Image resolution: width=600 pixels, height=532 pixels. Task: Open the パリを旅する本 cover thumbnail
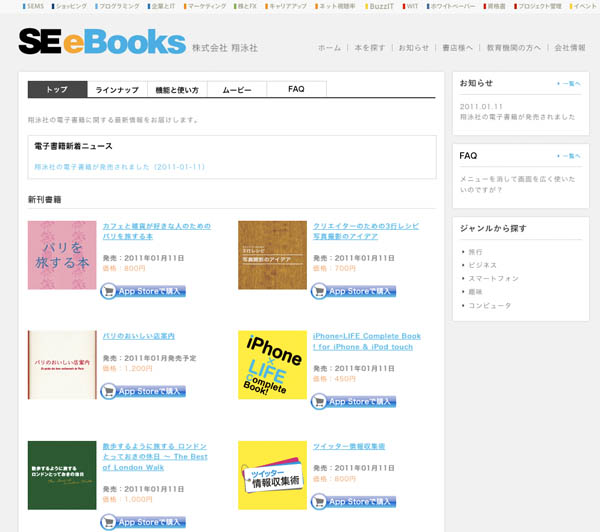[62, 255]
